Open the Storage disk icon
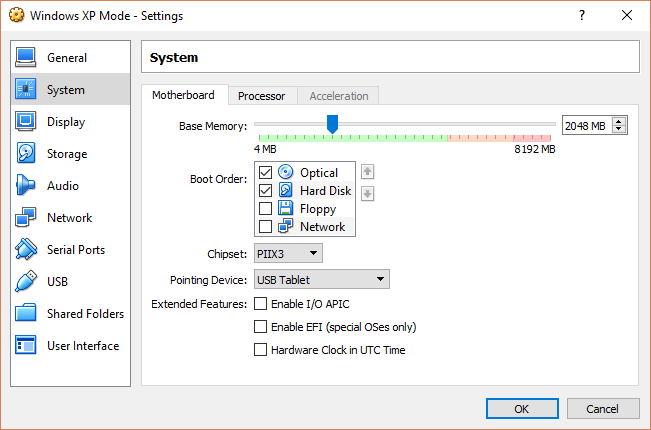 tap(26, 154)
